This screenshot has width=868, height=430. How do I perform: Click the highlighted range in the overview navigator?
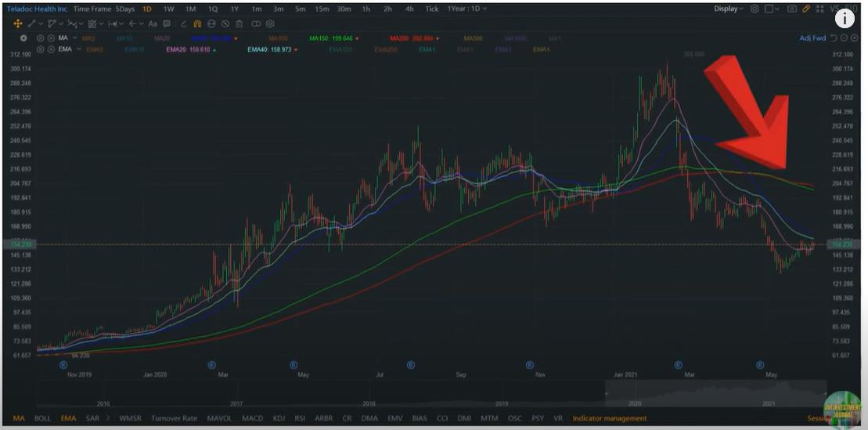point(716,392)
